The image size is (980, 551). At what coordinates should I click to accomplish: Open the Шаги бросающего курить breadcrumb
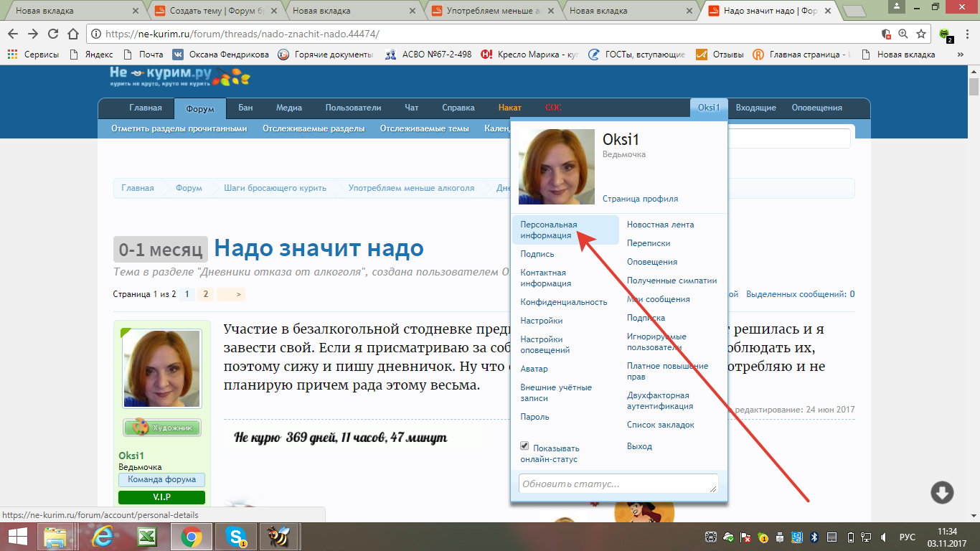[276, 188]
